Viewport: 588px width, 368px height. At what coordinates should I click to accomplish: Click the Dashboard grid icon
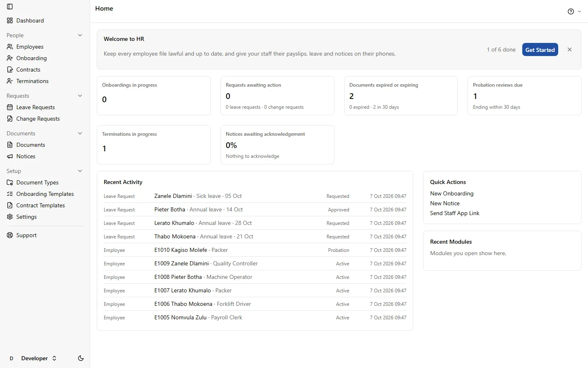coord(10,20)
